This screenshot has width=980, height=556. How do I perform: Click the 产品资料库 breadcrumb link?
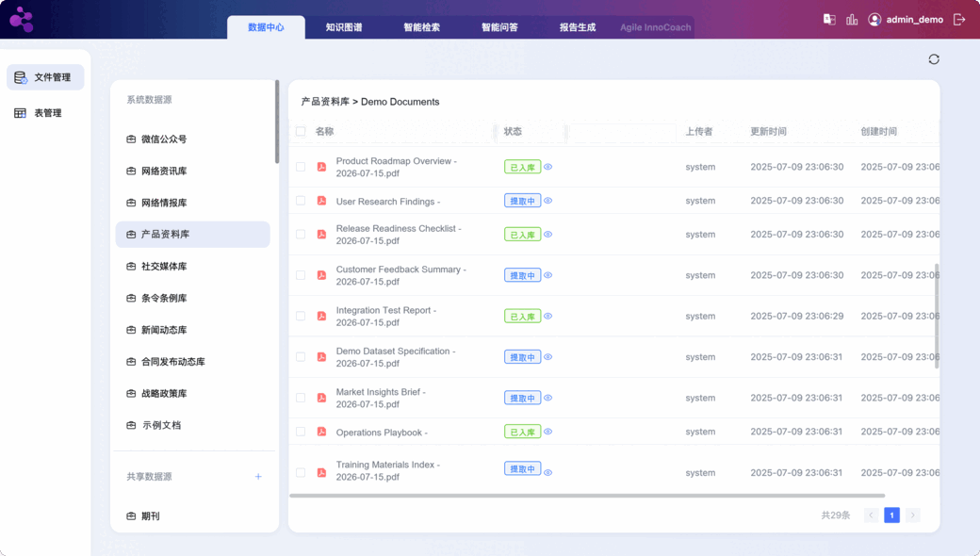325,102
